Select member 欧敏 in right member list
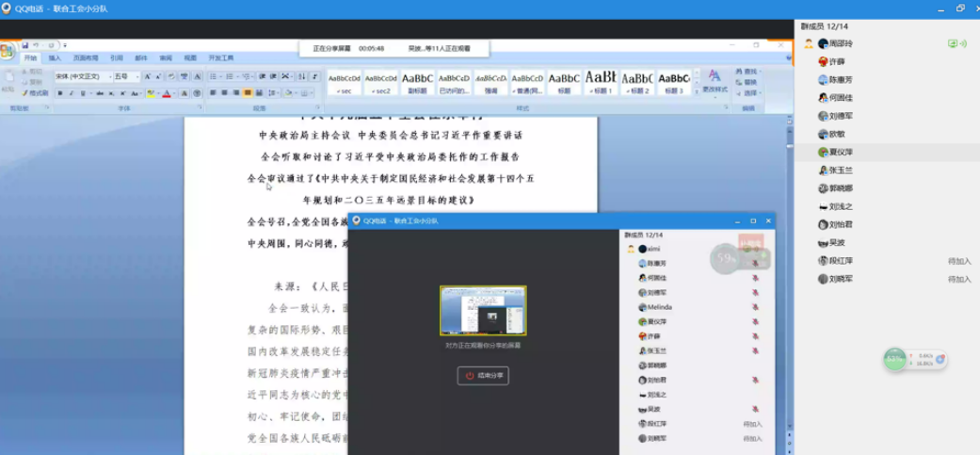 point(887,134)
